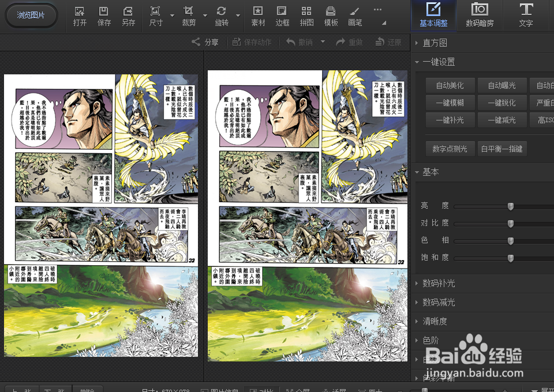Image resolution: width=554 pixels, height=392 pixels.
Task: Add a frame via 边框
Action: [x=282, y=16]
